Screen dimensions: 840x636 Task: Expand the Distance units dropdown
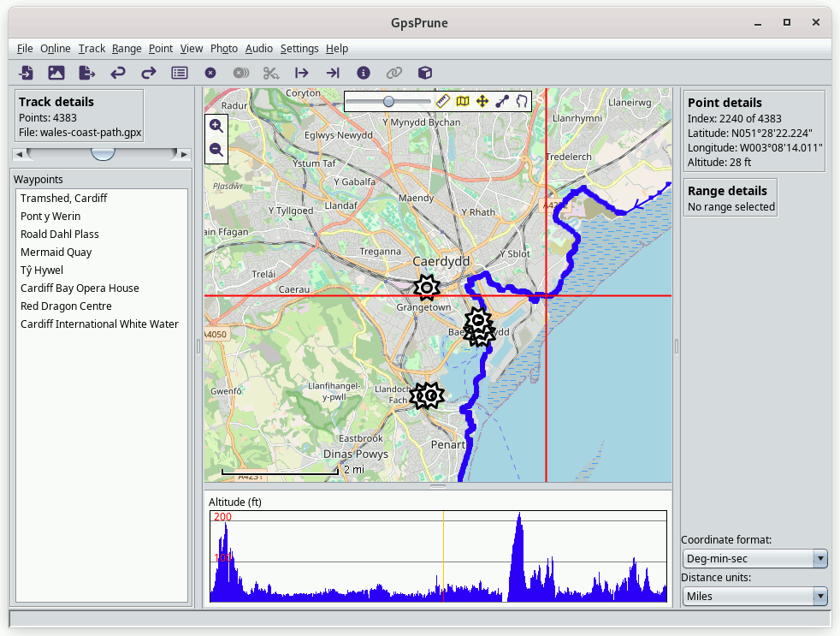click(x=755, y=596)
